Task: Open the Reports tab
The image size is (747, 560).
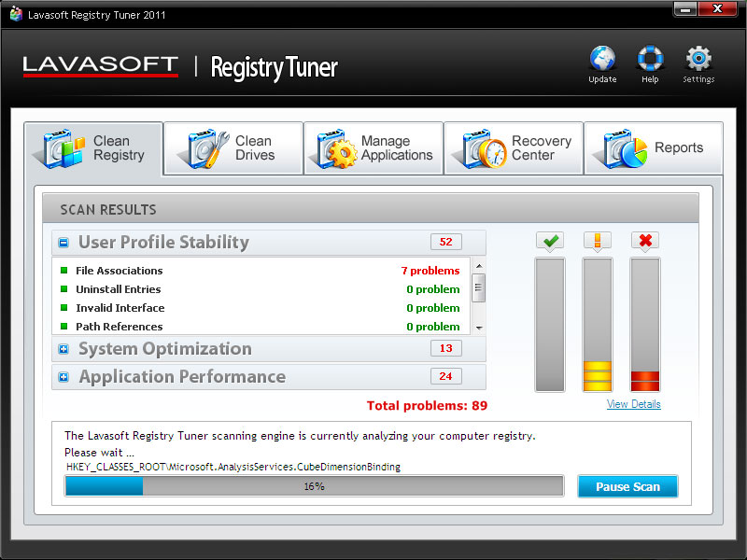Action: [x=654, y=148]
